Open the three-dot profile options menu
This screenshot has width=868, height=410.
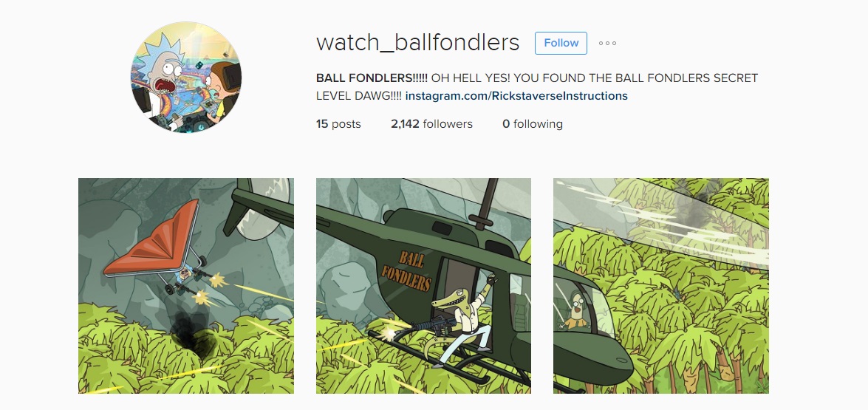607,43
